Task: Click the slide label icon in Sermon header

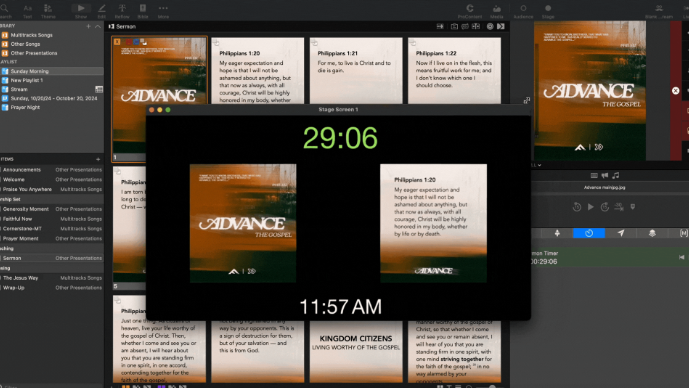Action: 454,26
